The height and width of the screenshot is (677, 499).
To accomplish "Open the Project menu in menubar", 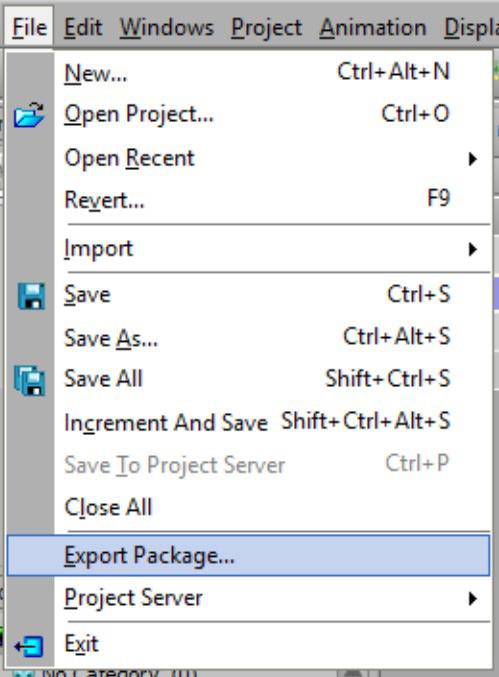I will [266, 28].
